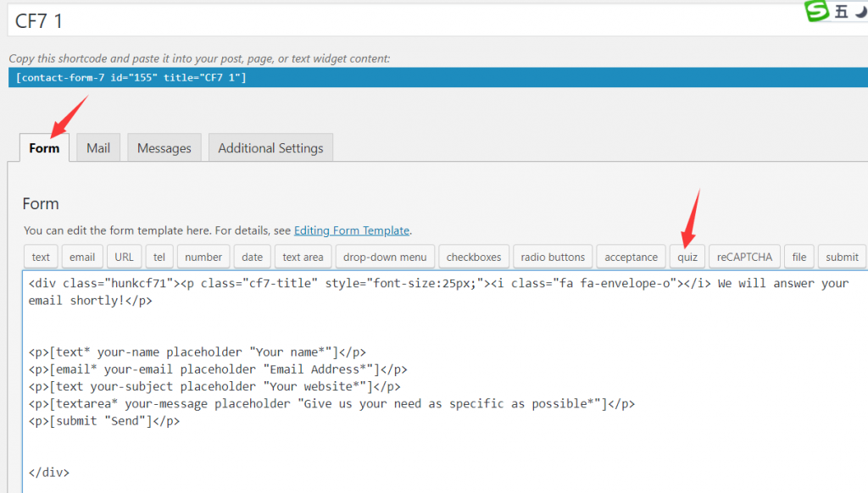This screenshot has height=493, width=868.
Task: Click the your-subject placeholder line in editor
Action: pos(214,387)
